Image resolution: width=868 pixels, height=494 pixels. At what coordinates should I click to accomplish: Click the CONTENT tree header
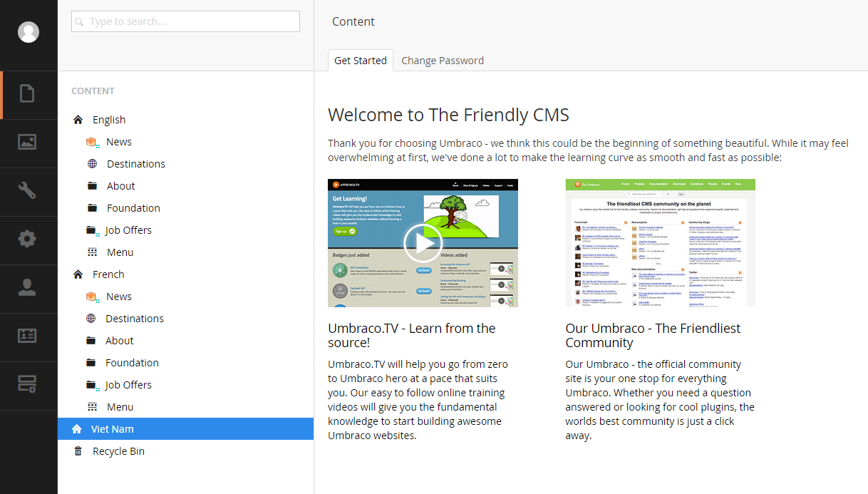coord(93,91)
